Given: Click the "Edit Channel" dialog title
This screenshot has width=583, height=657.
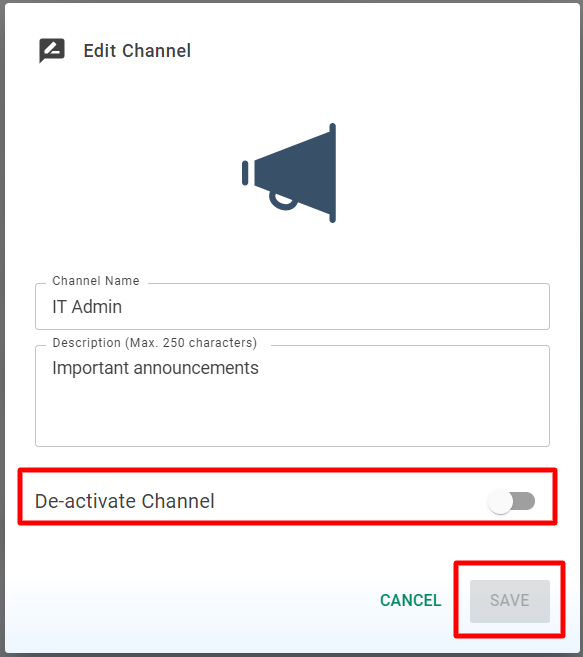Looking at the screenshot, I should [137, 51].
